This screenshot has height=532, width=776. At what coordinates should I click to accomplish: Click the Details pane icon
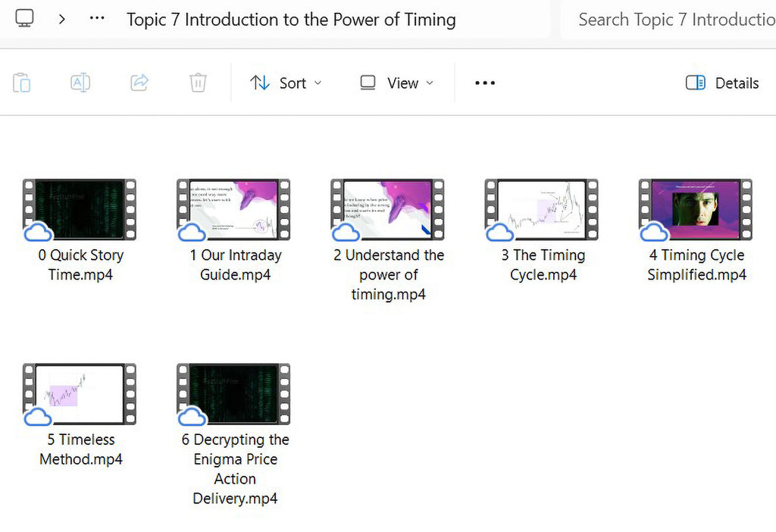[696, 83]
